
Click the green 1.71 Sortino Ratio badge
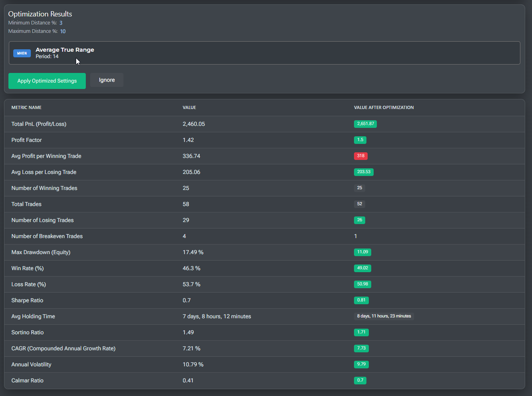[361, 332]
